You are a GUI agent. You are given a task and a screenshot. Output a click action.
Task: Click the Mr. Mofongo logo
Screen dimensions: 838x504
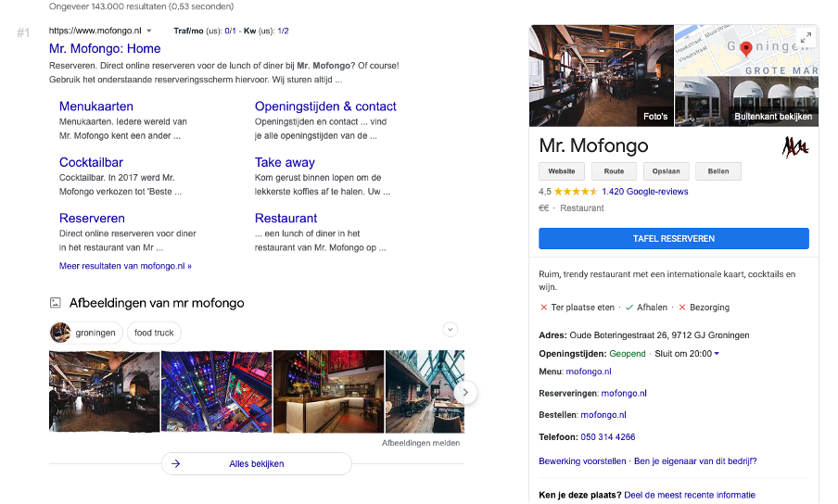click(x=795, y=147)
